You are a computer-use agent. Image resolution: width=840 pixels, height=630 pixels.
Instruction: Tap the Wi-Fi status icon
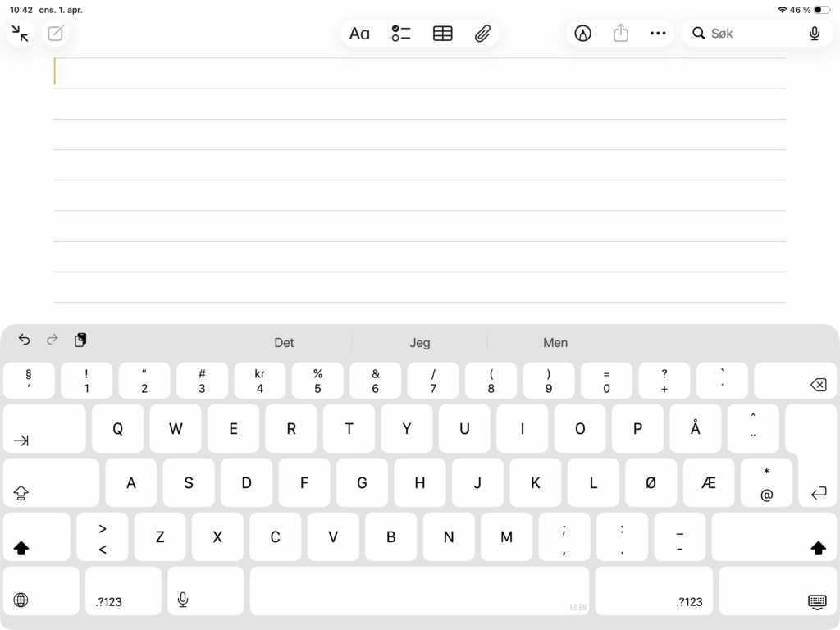[782, 10]
